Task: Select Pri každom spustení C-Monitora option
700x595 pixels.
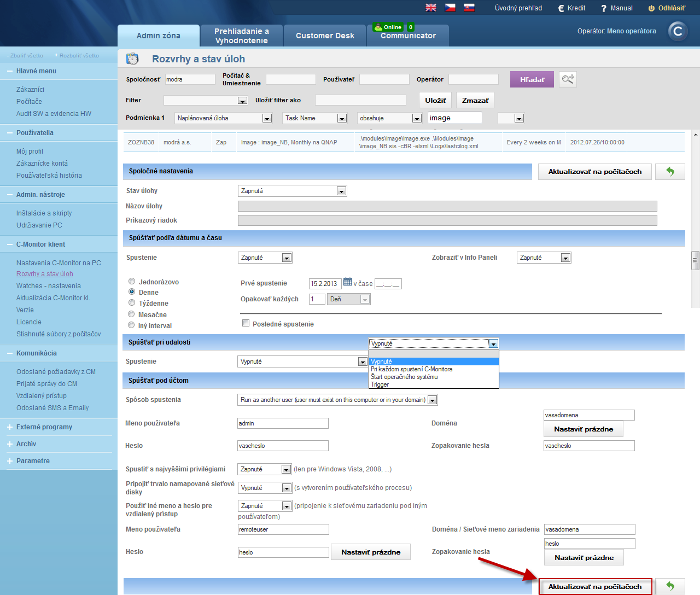Action: [x=434, y=369]
